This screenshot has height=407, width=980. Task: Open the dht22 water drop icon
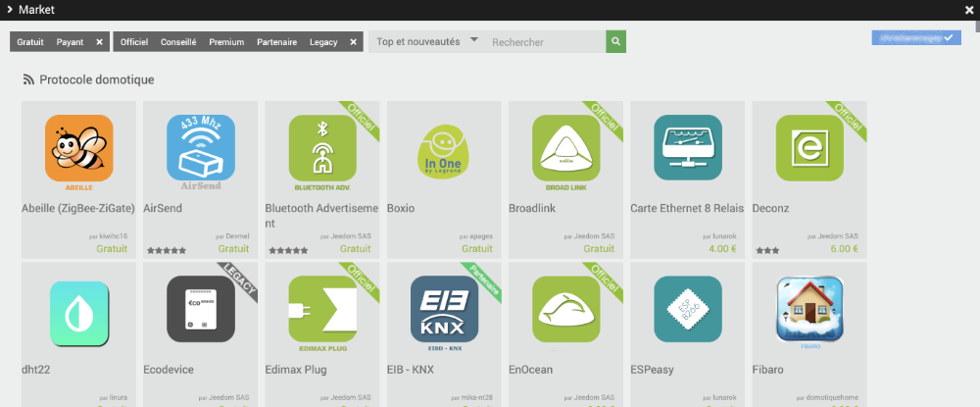[x=78, y=313]
